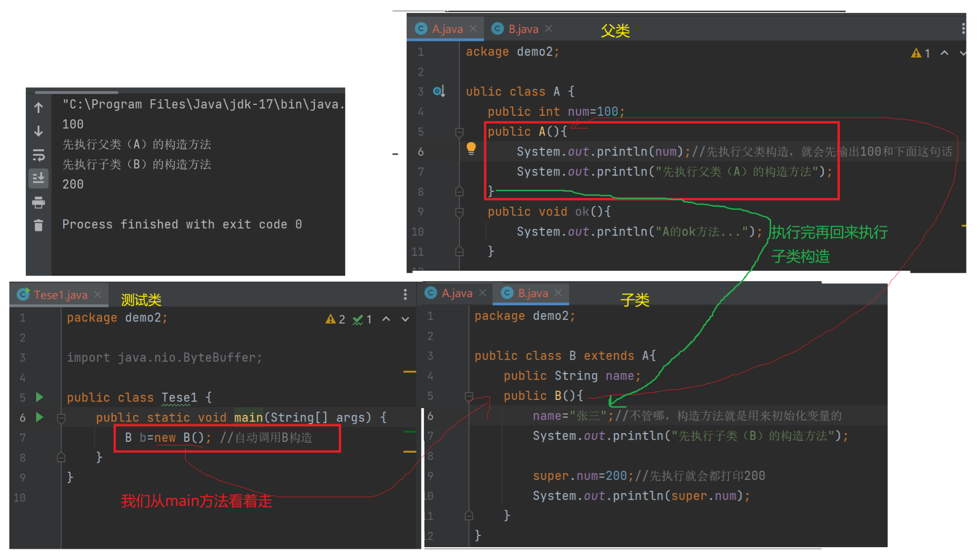Jump to previous warning with the up chevron

tap(944, 53)
